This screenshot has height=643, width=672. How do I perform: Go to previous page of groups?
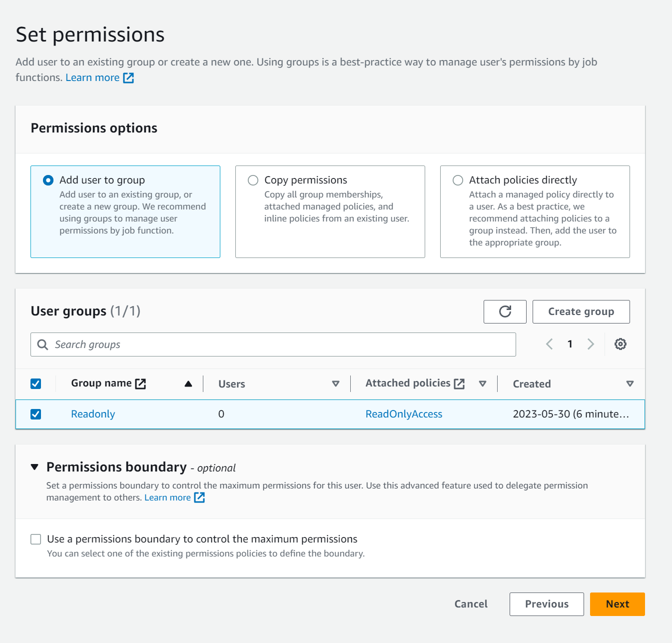[x=549, y=344]
